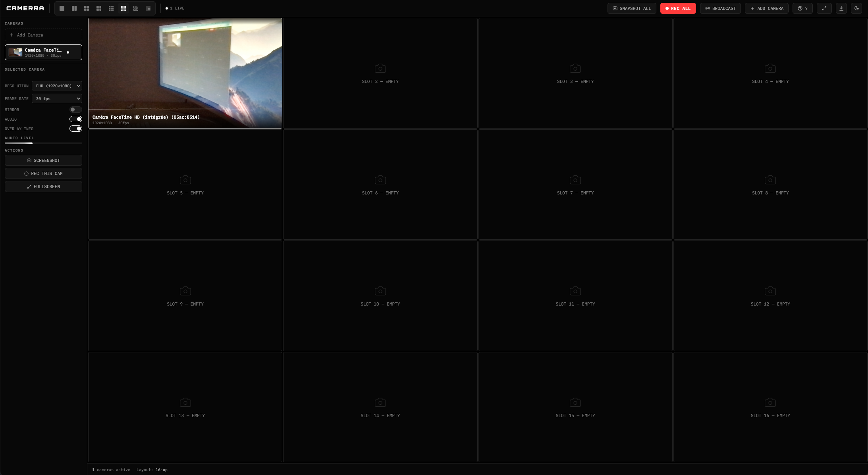The width and height of the screenshot is (868, 475).
Task: Toggle dark mode with the moon icon
Action: click(x=856, y=8)
